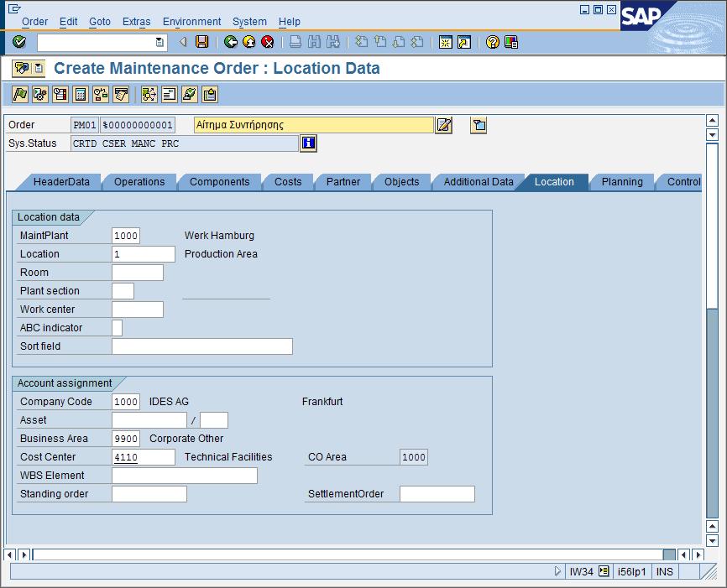Image resolution: width=727 pixels, height=588 pixels.
Task: Click the network structure graphic icon
Action: tap(149, 95)
